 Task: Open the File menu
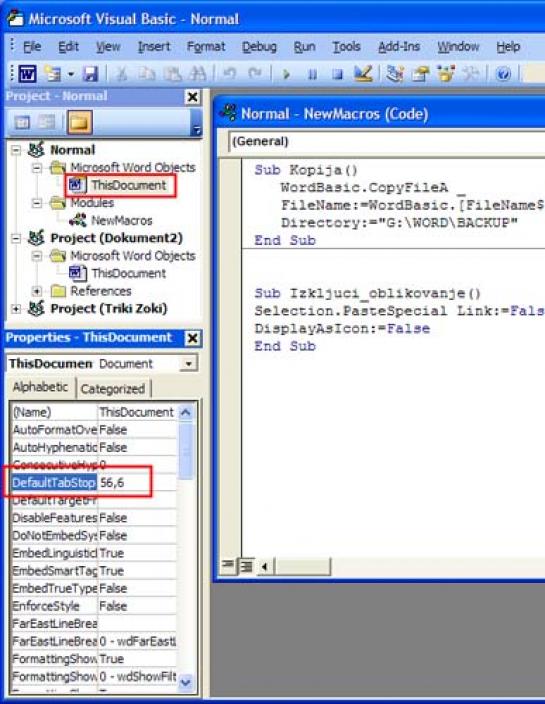click(32, 47)
